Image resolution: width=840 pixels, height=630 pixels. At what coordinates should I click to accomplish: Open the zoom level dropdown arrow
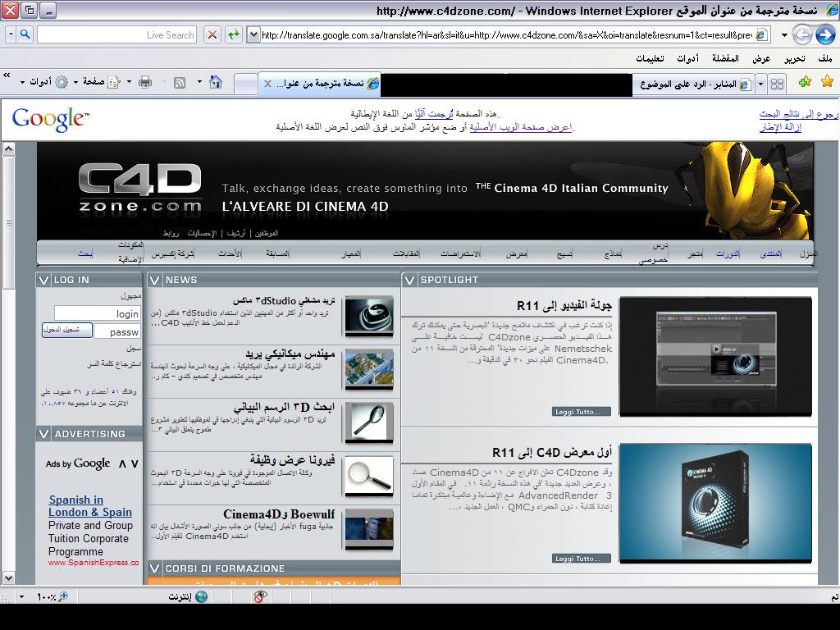[x=22, y=596]
